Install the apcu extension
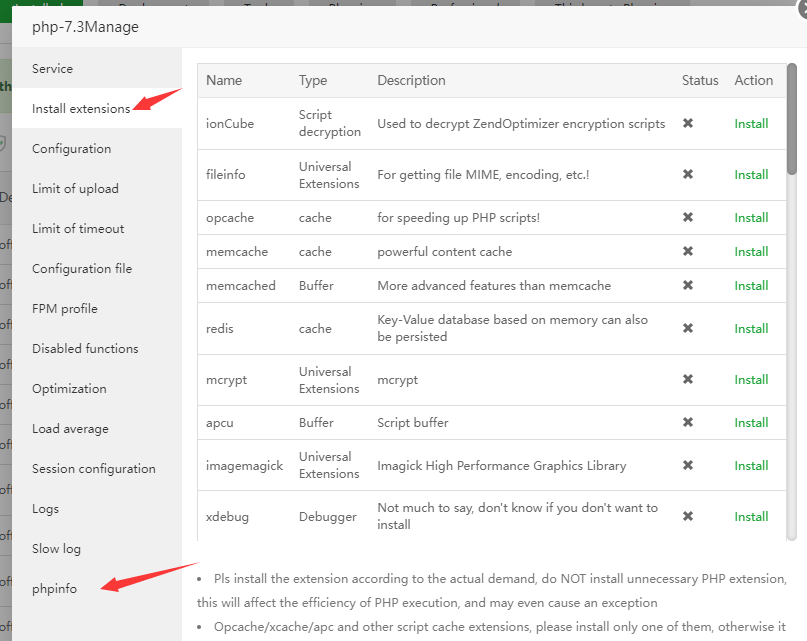This screenshot has width=807, height=641. (751, 423)
